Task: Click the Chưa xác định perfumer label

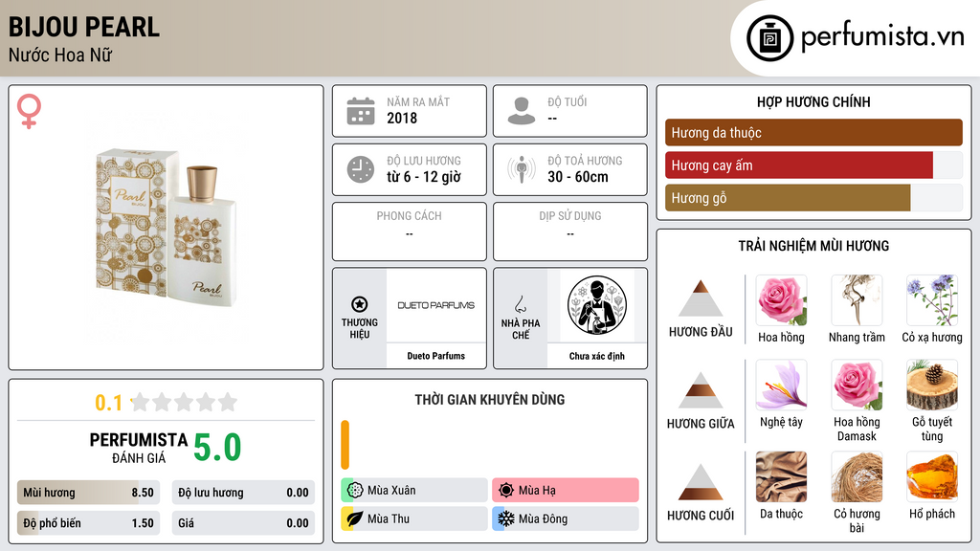Action: coord(597,356)
